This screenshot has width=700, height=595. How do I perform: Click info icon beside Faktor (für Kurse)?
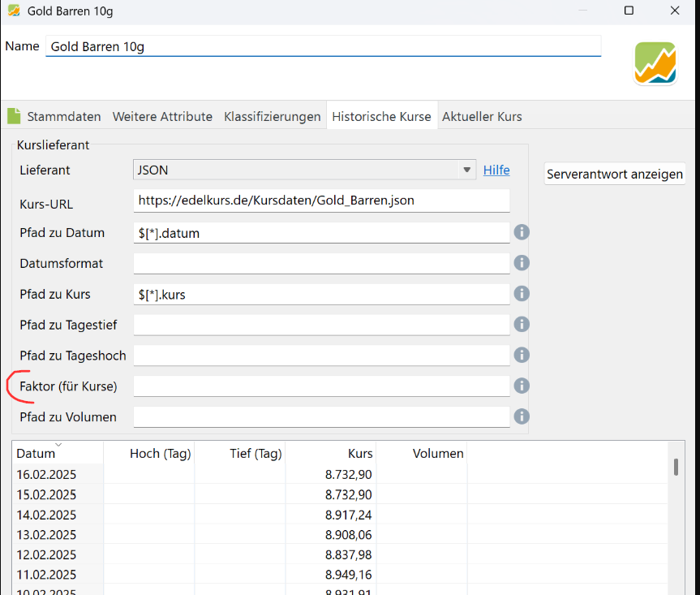tap(522, 386)
